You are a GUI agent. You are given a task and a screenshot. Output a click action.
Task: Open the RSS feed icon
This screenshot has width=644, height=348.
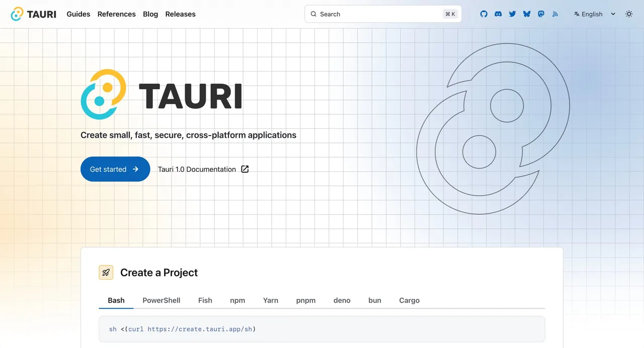click(555, 14)
